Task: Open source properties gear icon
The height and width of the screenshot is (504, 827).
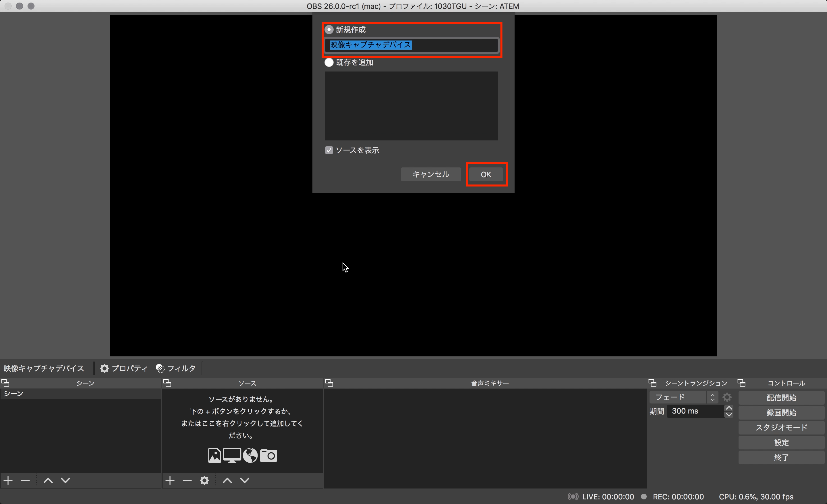Action: [204, 480]
